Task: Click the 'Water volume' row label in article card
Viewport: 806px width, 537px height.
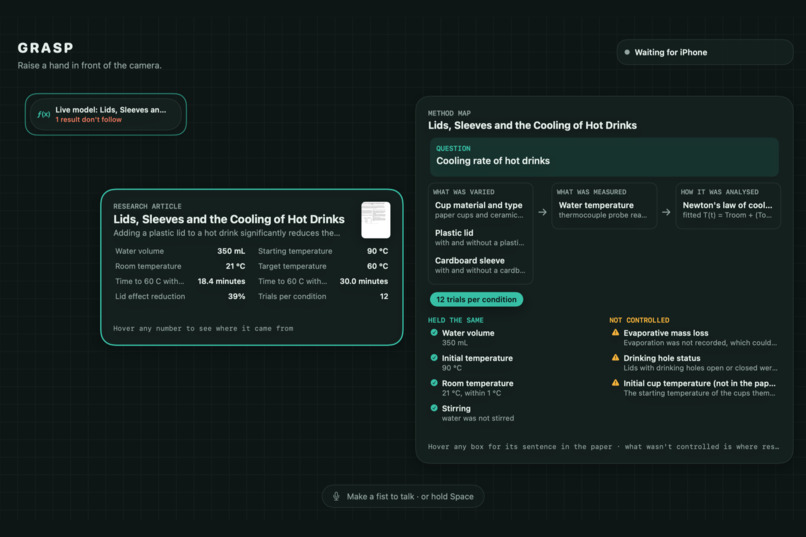Action: point(139,251)
